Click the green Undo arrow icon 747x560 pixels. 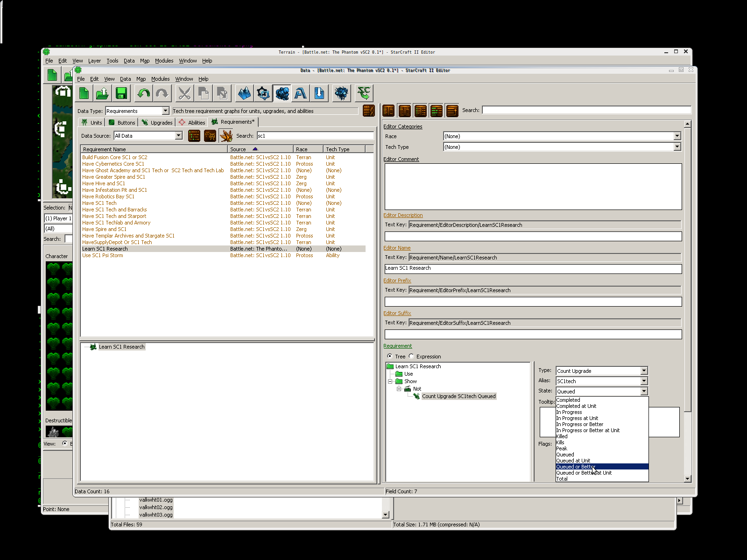pyautogui.click(x=143, y=94)
